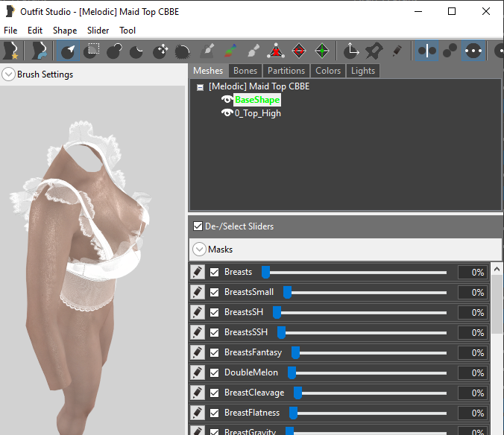
Task: Uncheck the BreastsSmall slider checkbox
Action: tap(215, 293)
